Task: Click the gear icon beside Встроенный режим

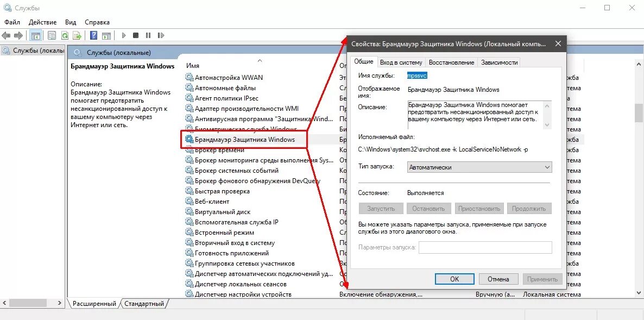Action: click(189, 232)
